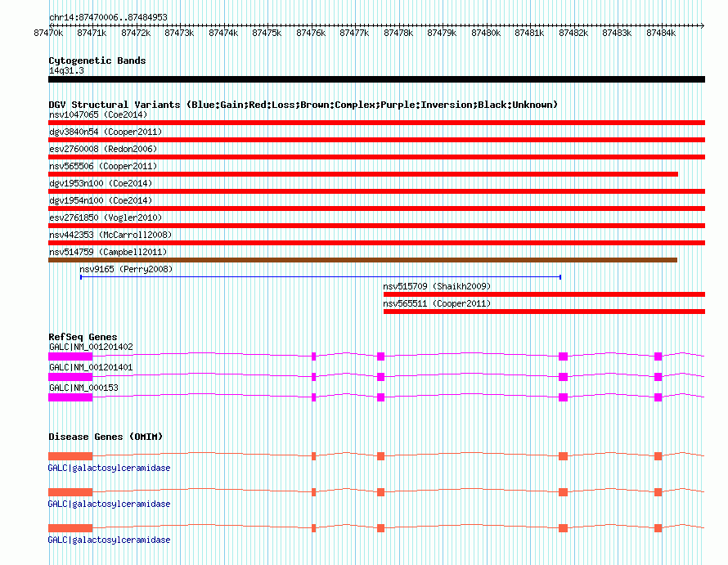Viewport: 728px width, 565px height.
Task: Click red loss bar under nsv1047065
Action: (376, 123)
